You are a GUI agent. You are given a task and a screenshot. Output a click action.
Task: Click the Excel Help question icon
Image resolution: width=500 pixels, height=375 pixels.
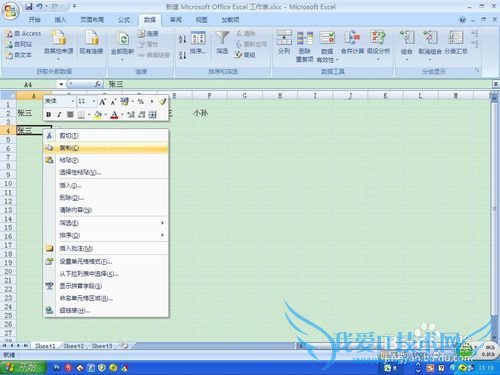click(462, 20)
